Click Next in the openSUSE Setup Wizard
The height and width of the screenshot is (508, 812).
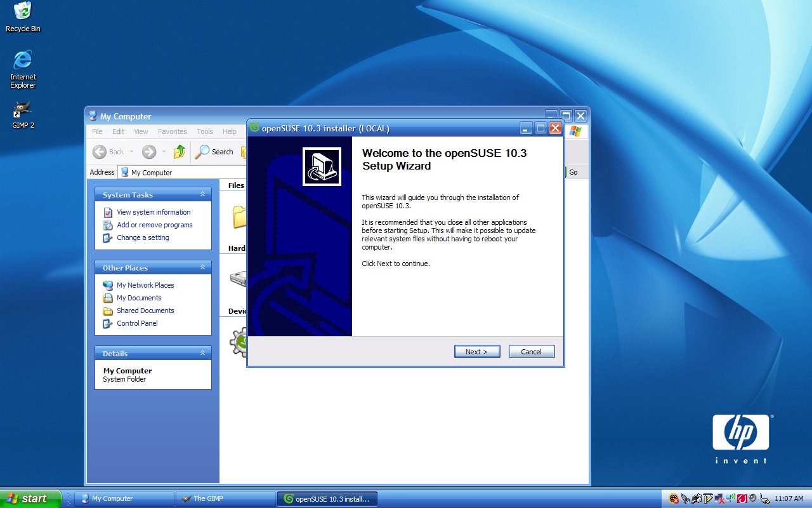(477, 352)
